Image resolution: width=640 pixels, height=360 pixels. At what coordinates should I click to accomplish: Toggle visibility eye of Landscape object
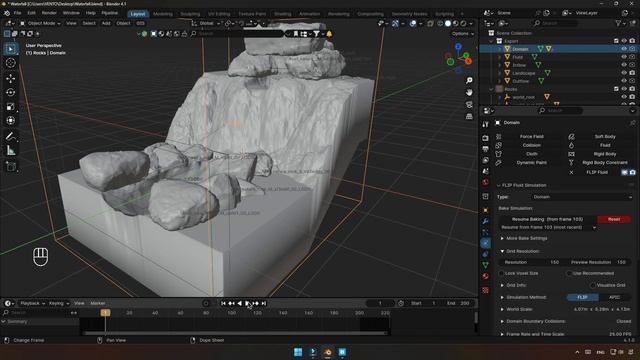click(x=624, y=73)
